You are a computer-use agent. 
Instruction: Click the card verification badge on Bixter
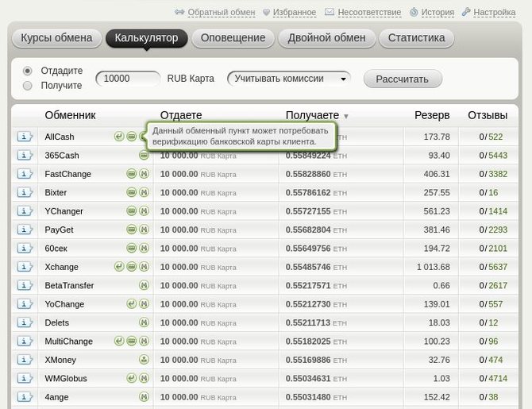pyautogui.click(x=132, y=192)
